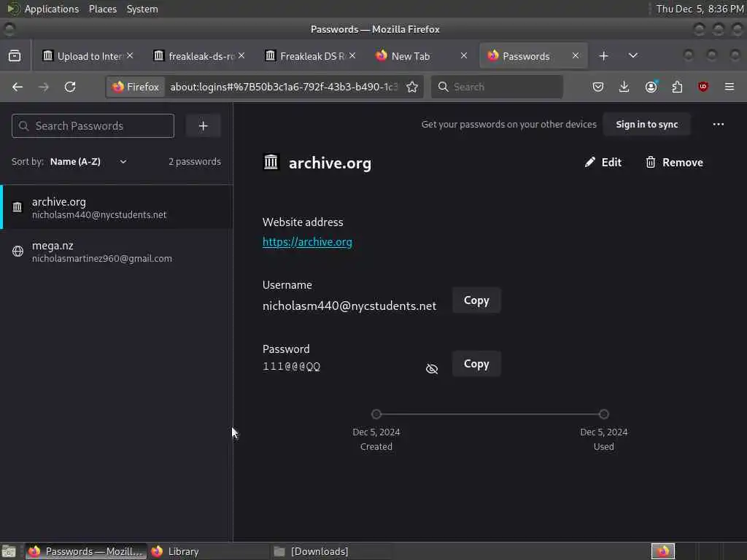Open the Downloads panel icon
Image resolution: width=747 pixels, height=560 pixels.
pyautogui.click(x=624, y=87)
